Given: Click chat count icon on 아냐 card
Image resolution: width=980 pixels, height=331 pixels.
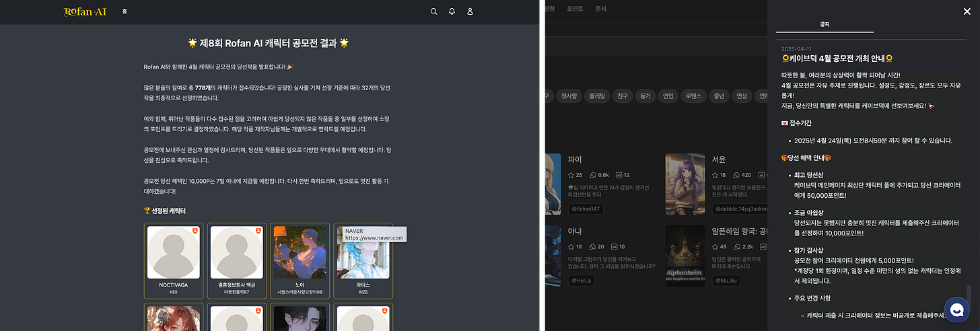Looking at the screenshot, I should coord(593,247).
